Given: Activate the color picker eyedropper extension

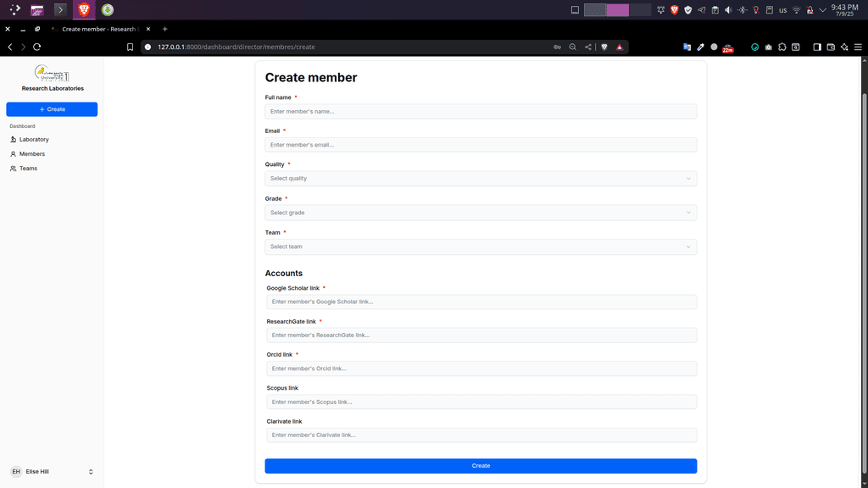Looking at the screenshot, I should pyautogui.click(x=700, y=47).
